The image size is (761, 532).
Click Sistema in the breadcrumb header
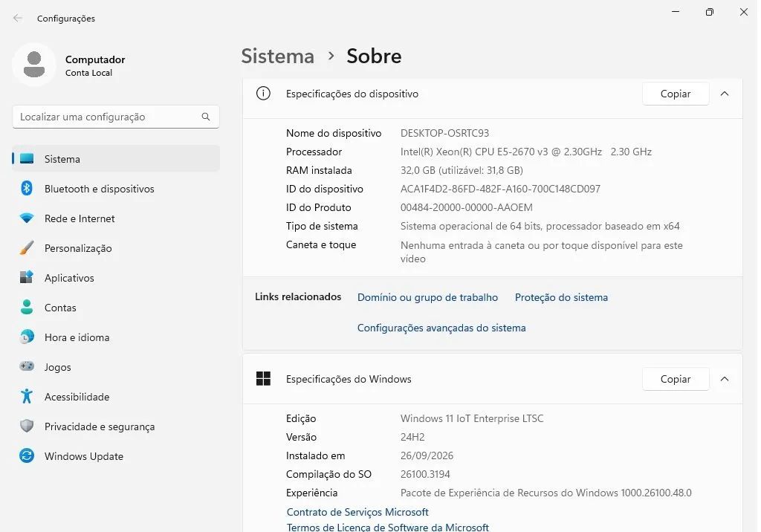coord(278,56)
